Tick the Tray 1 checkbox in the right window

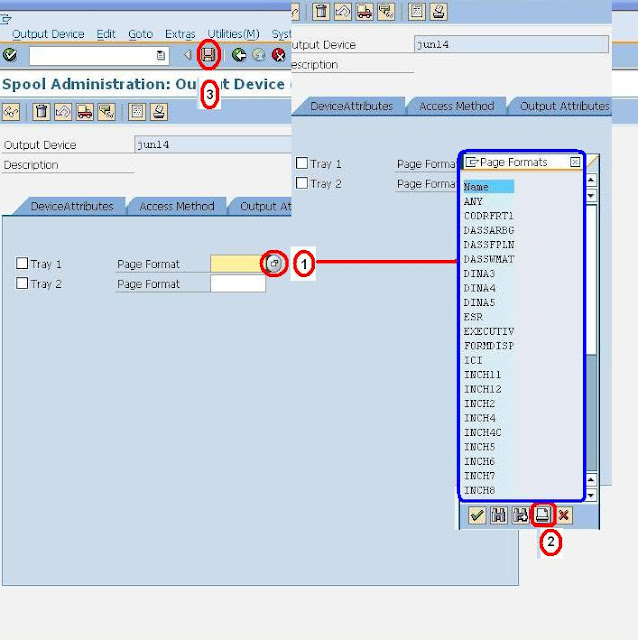[302, 163]
